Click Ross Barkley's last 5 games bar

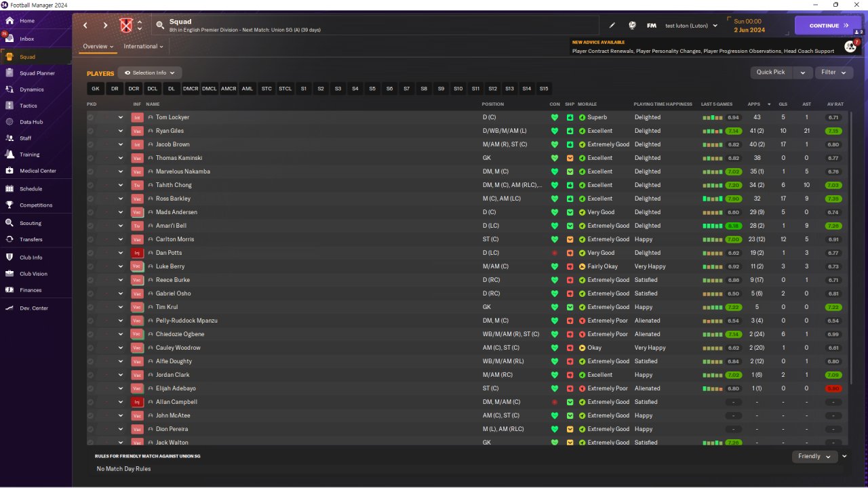pyautogui.click(x=713, y=199)
